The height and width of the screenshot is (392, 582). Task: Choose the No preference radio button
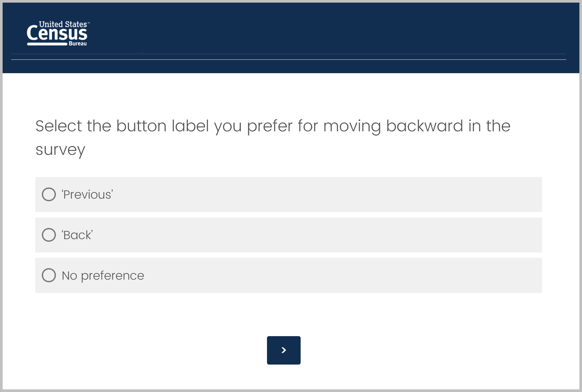[x=49, y=275]
